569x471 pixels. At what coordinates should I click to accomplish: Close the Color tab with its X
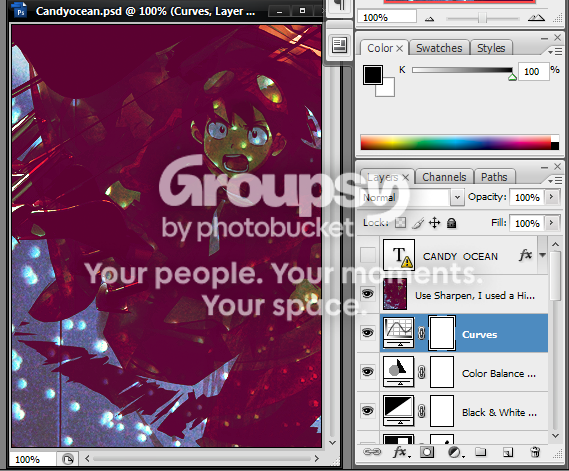(399, 48)
